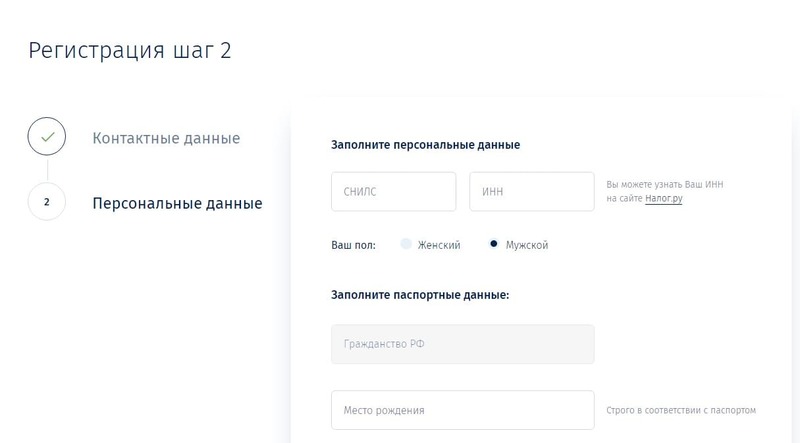Choose the Мужской radio button
800x443 pixels.
[494, 244]
